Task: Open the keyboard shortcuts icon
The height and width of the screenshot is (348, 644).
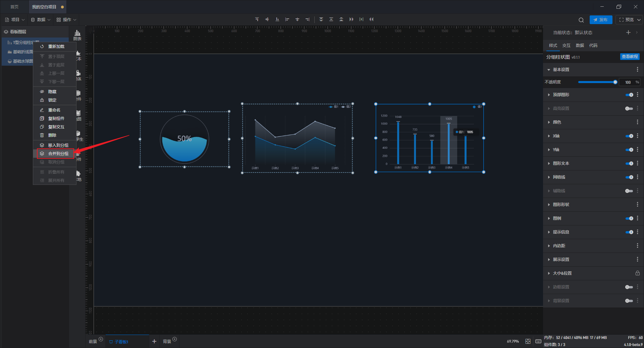Action: point(538,341)
